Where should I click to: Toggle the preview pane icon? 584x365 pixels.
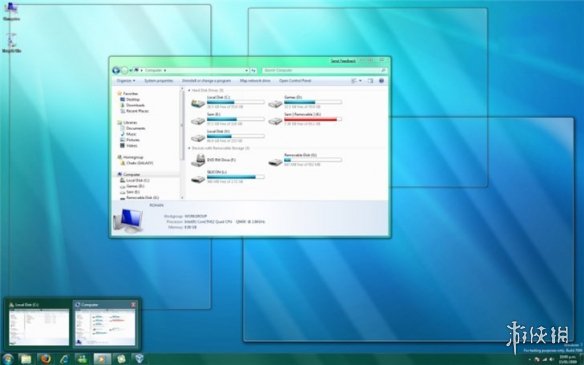tap(371, 81)
